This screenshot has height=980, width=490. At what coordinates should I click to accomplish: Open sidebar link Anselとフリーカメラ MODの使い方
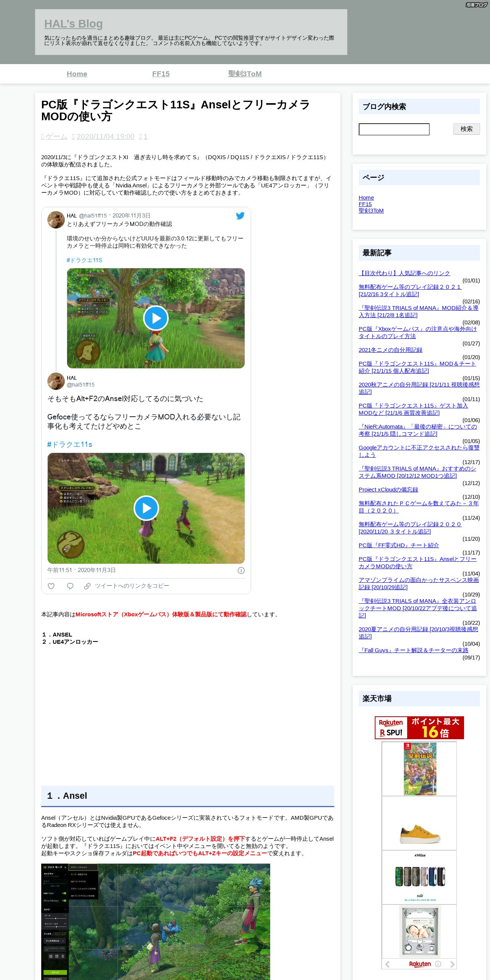coord(417,563)
